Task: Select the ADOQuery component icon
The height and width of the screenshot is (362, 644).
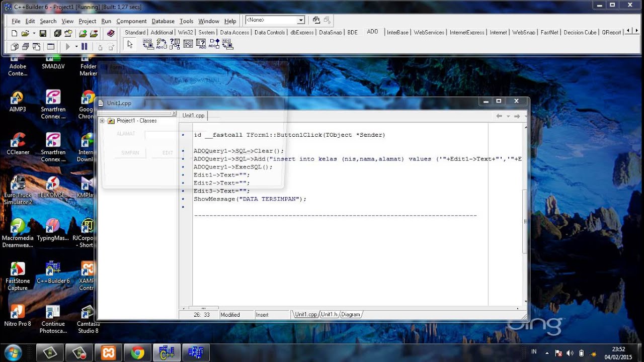Action: pyautogui.click(x=201, y=44)
